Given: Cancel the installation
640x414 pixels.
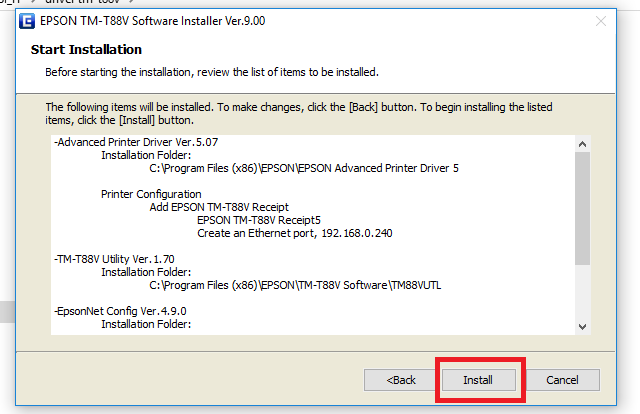Looking at the screenshot, I should (562, 380).
